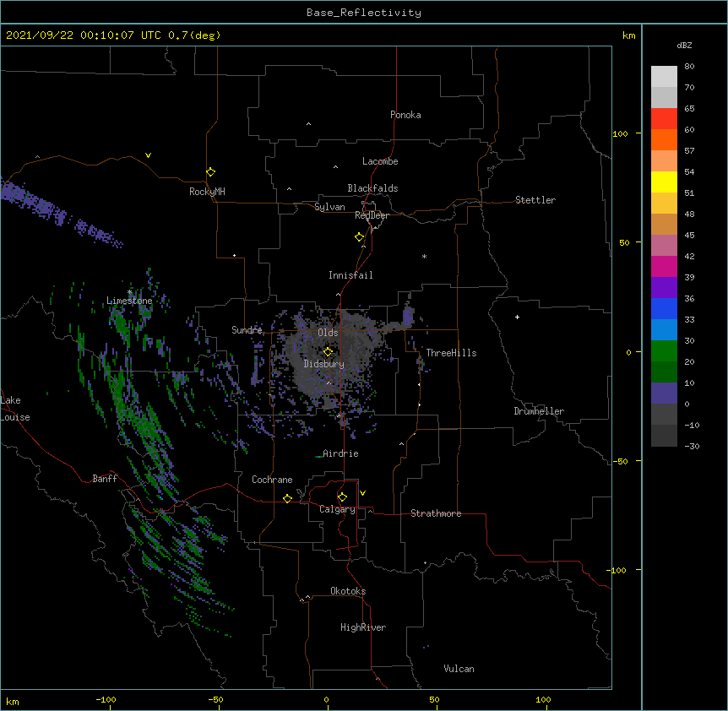
Task: Click the bright green 30 dBZ legend swatch
Action: click(x=664, y=351)
